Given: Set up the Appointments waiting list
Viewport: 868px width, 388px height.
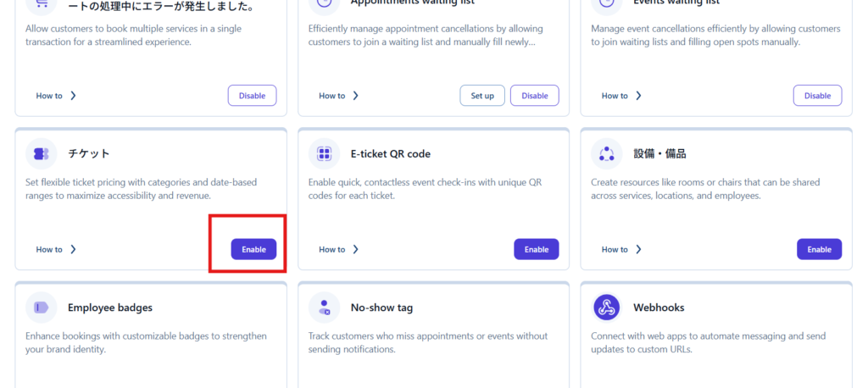Looking at the screenshot, I should point(482,96).
